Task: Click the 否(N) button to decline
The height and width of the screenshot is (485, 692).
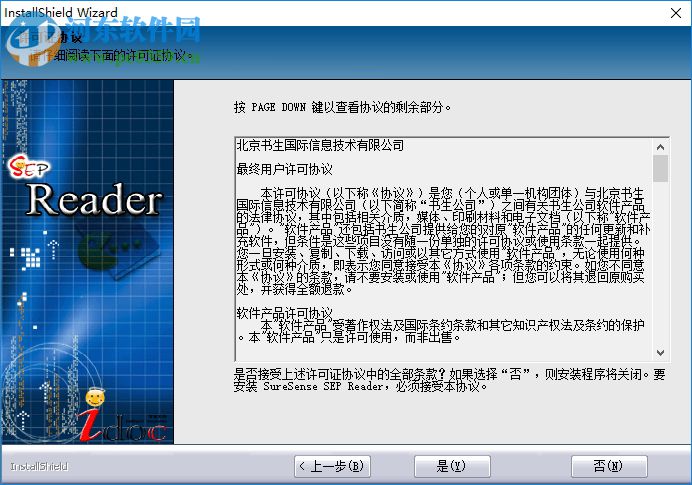Action: tap(609, 466)
